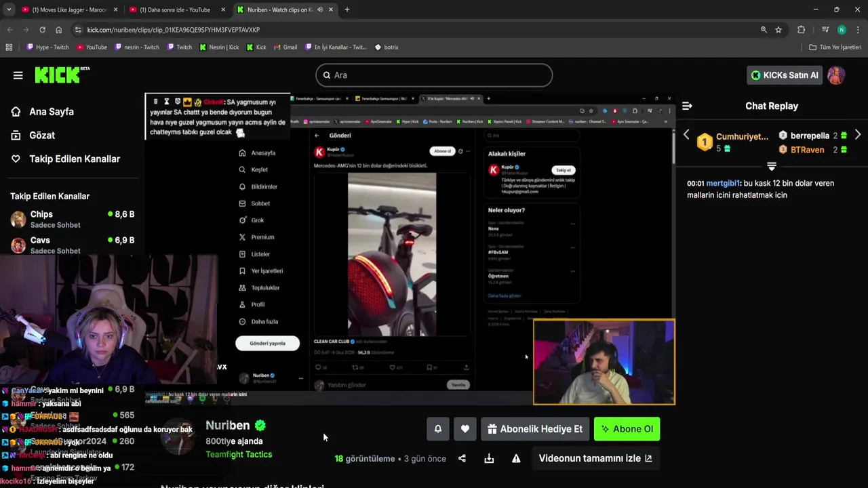Click the Ara search field
Viewport: 868px width, 488px height.
[x=434, y=75]
